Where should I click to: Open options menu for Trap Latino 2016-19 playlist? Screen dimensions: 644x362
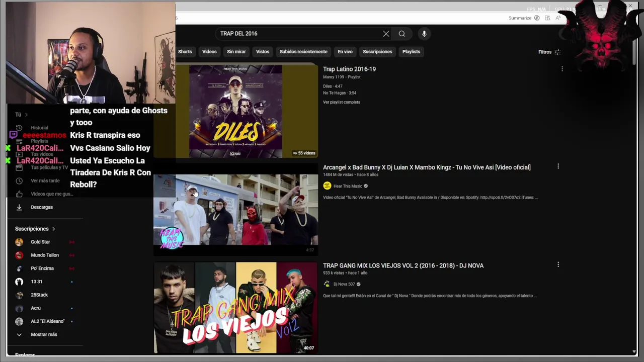pos(562,69)
